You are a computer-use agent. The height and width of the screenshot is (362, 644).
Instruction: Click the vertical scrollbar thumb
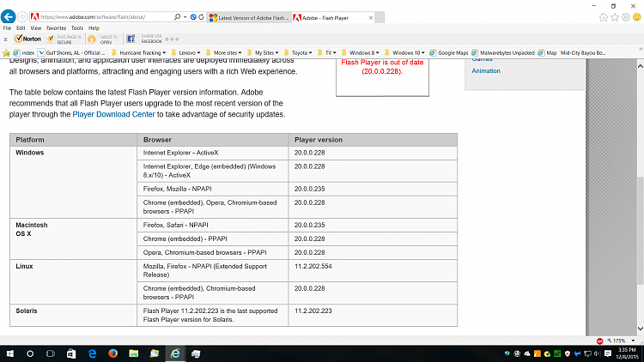[641, 230]
